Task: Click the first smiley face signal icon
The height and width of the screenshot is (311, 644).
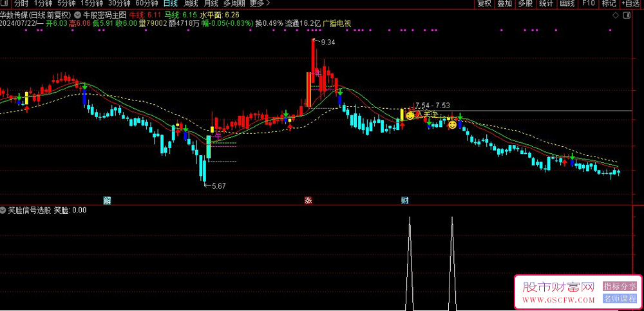Action: pyautogui.click(x=410, y=115)
